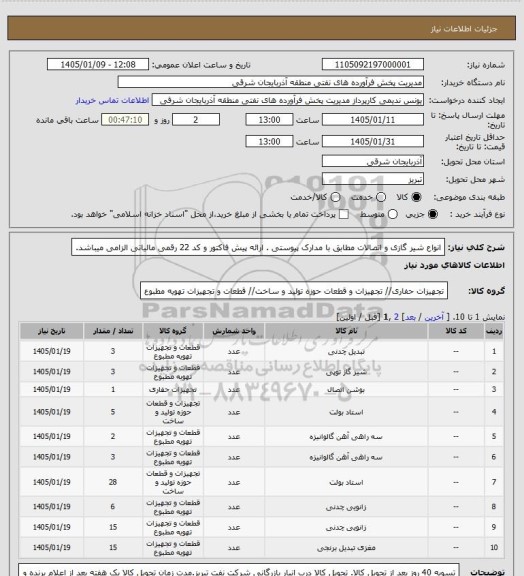
Task: Select the کالا/خدمت radio button
Action: click(335, 197)
